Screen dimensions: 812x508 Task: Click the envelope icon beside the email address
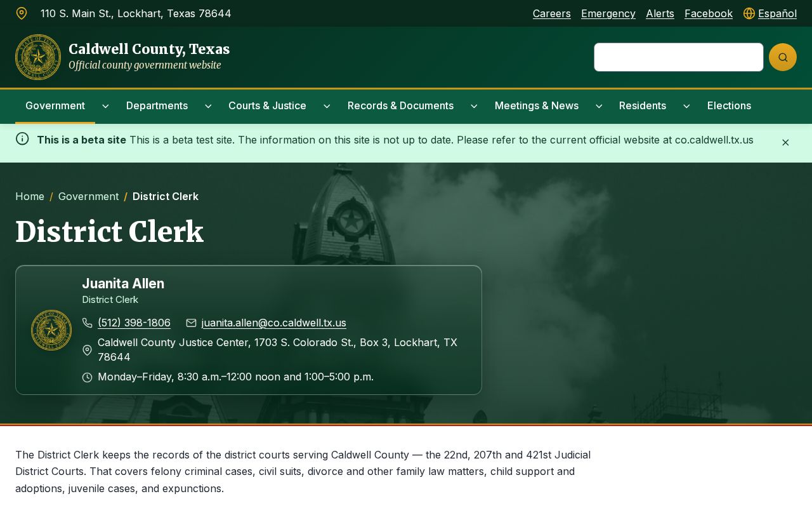pyautogui.click(x=191, y=323)
